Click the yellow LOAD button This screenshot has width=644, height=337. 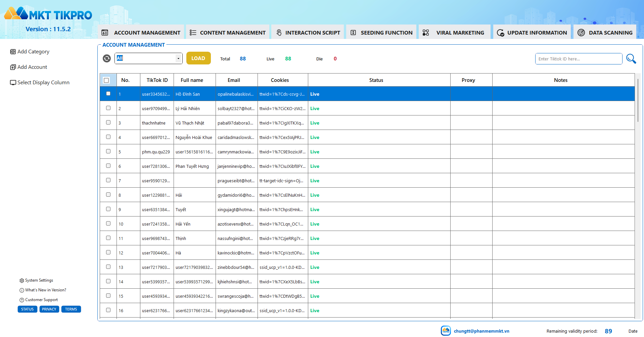pyautogui.click(x=198, y=58)
